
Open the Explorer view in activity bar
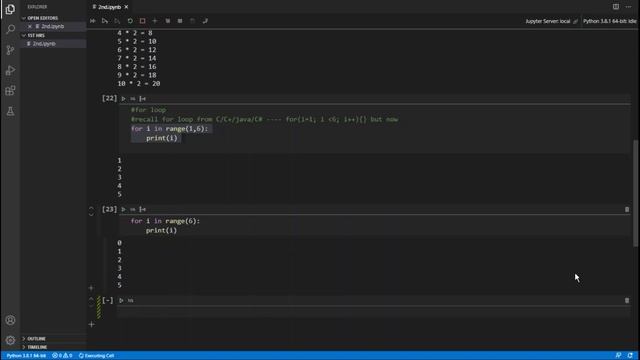coord(10,9)
